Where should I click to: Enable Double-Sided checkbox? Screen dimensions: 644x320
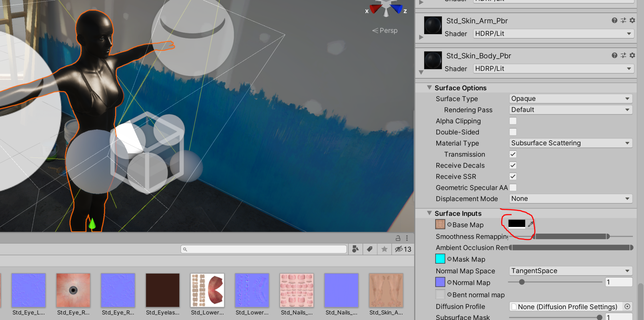click(x=513, y=132)
